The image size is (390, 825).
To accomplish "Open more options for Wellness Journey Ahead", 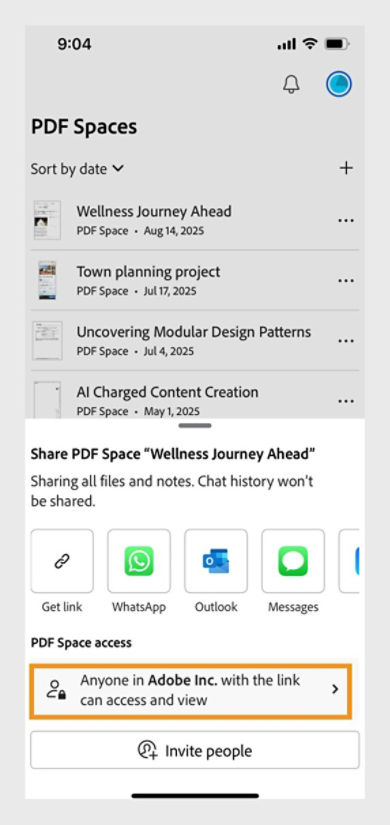I will point(346,220).
